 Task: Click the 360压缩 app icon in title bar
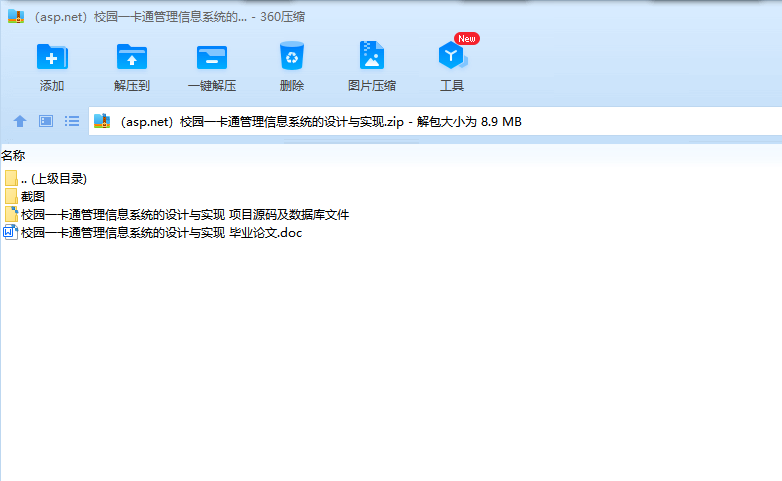tap(16, 16)
